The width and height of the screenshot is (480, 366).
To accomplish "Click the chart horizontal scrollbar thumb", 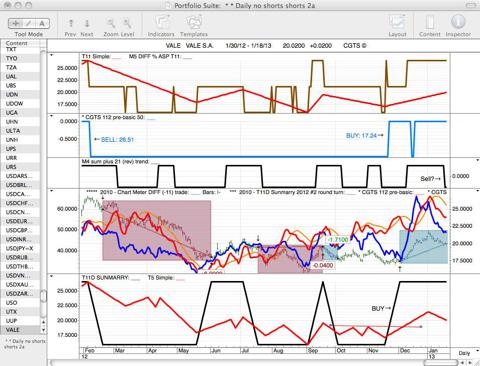I will click(x=440, y=362).
